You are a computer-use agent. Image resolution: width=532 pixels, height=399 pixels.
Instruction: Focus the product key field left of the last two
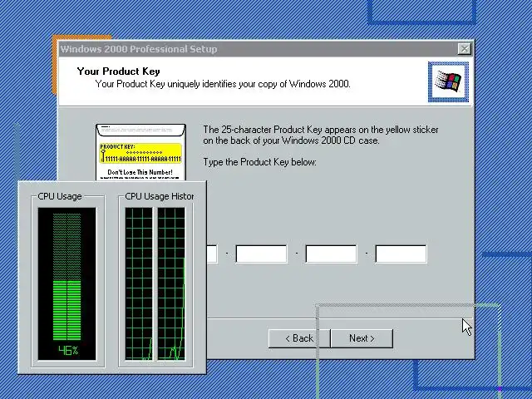pos(261,254)
